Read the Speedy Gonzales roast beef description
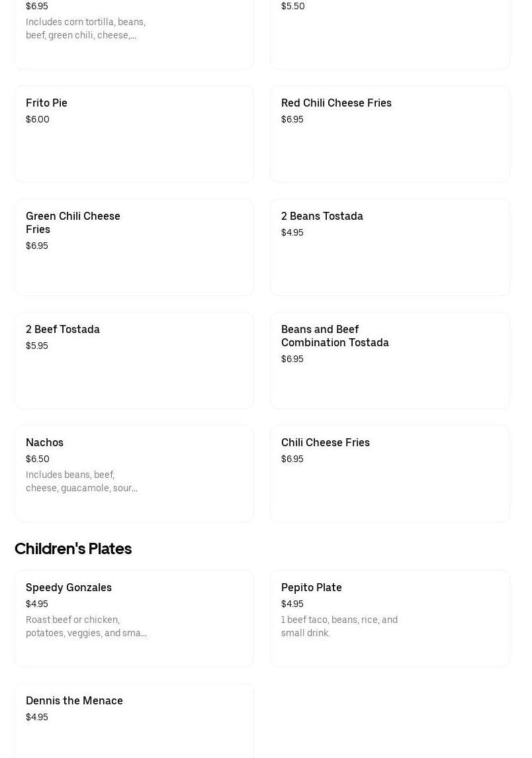Image resolution: width=532 pixels, height=758 pixels. pyautogui.click(x=86, y=627)
